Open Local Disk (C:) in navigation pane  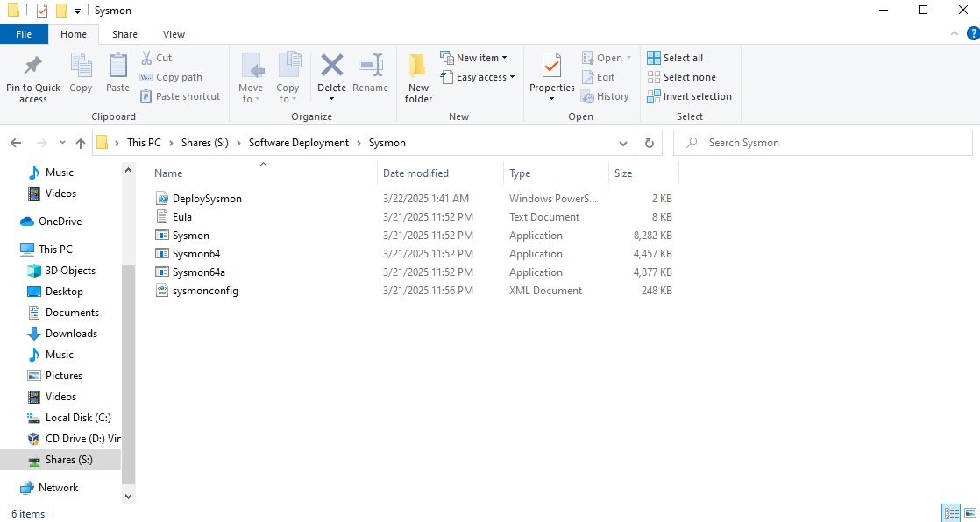[x=78, y=418]
